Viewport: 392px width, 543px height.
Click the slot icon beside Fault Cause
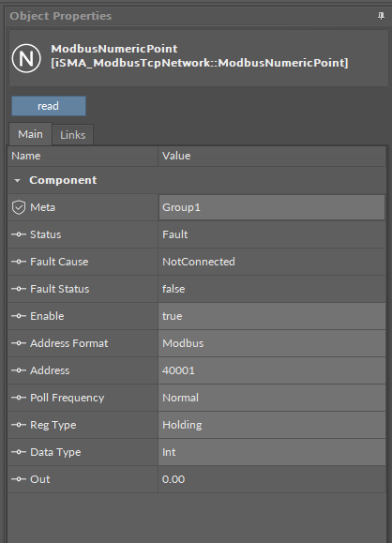point(19,262)
